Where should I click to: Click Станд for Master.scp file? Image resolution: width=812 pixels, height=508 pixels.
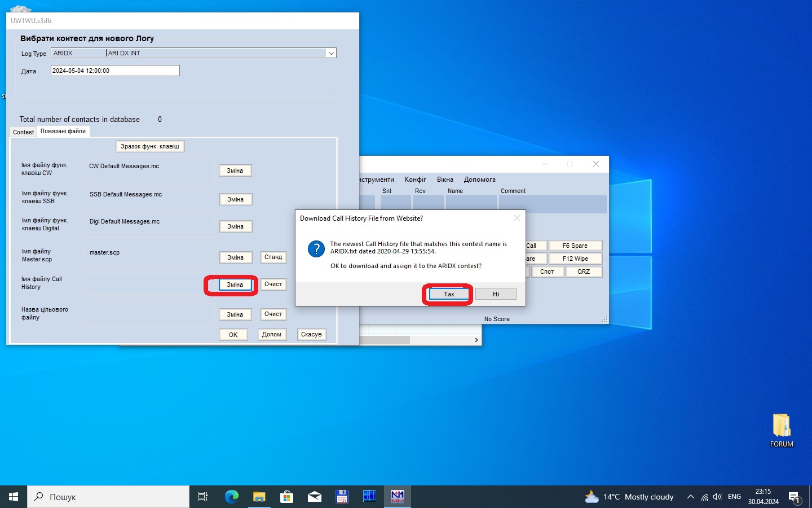click(x=273, y=257)
